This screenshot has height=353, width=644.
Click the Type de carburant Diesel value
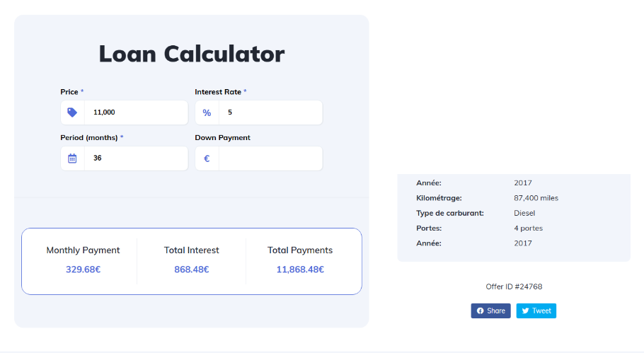point(524,213)
